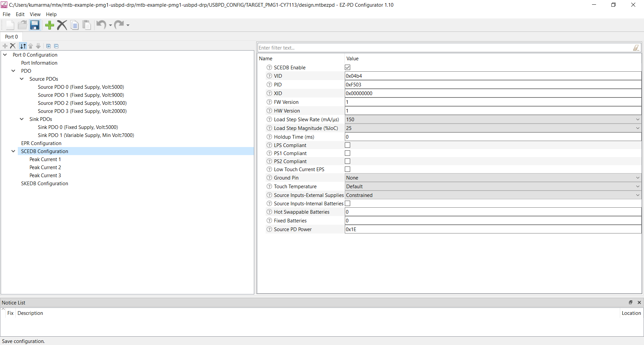Close the Notice List panel

coord(639,302)
